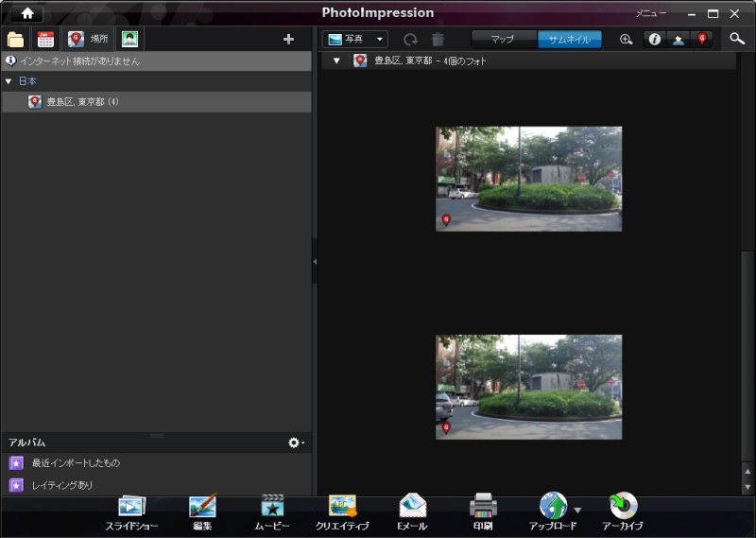Open the folder view tab
This screenshot has width=756, height=538.
pyautogui.click(x=15, y=39)
